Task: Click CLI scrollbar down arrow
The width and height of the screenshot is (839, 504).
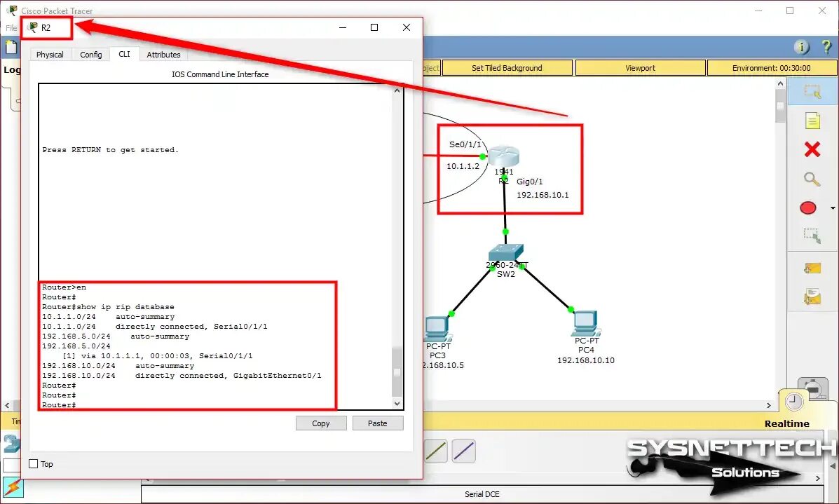Action: pyautogui.click(x=397, y=404)
